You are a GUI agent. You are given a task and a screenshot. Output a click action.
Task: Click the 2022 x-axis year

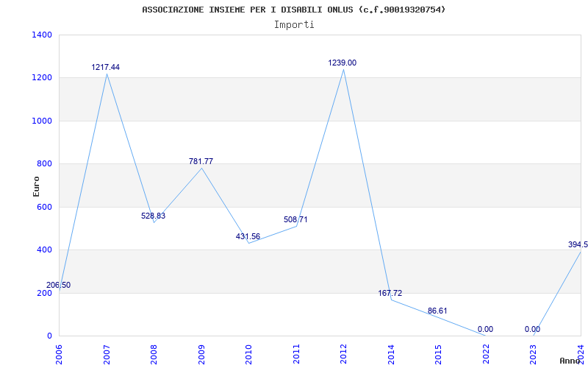(x=486, y=354)
